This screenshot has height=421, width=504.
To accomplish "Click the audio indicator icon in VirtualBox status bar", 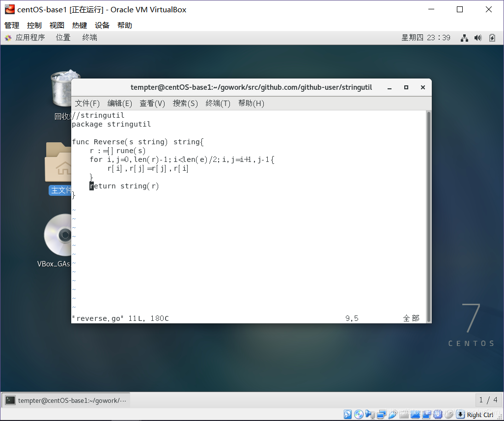I will [370, 414].
